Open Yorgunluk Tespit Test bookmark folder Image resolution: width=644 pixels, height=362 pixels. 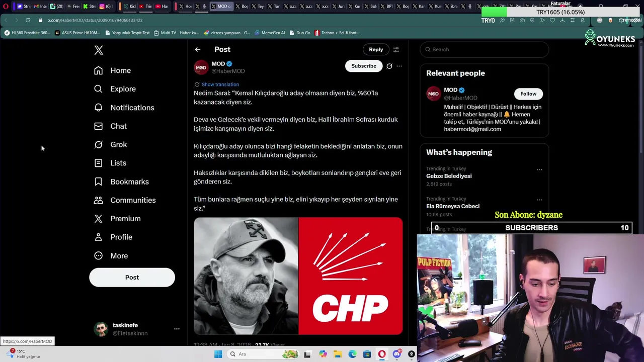point(127,33)
